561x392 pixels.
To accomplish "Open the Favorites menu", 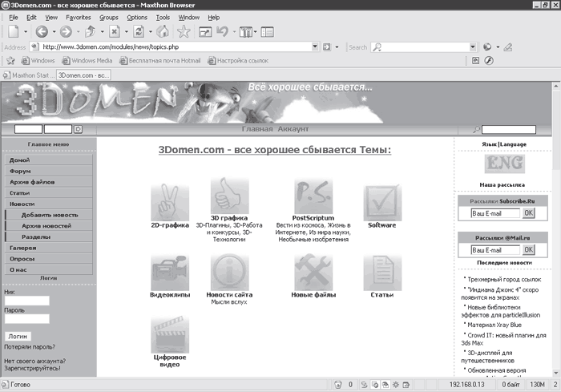I will point(78,16).
